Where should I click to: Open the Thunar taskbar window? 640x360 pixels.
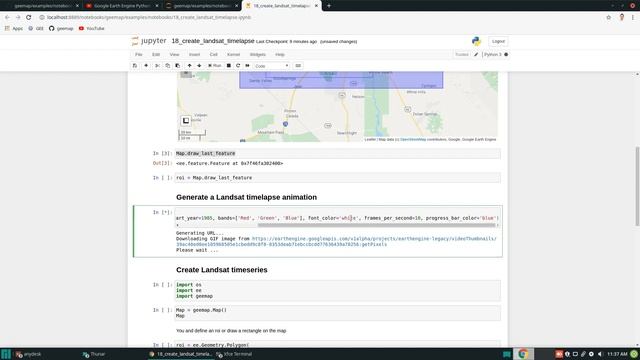coord(94,354)
